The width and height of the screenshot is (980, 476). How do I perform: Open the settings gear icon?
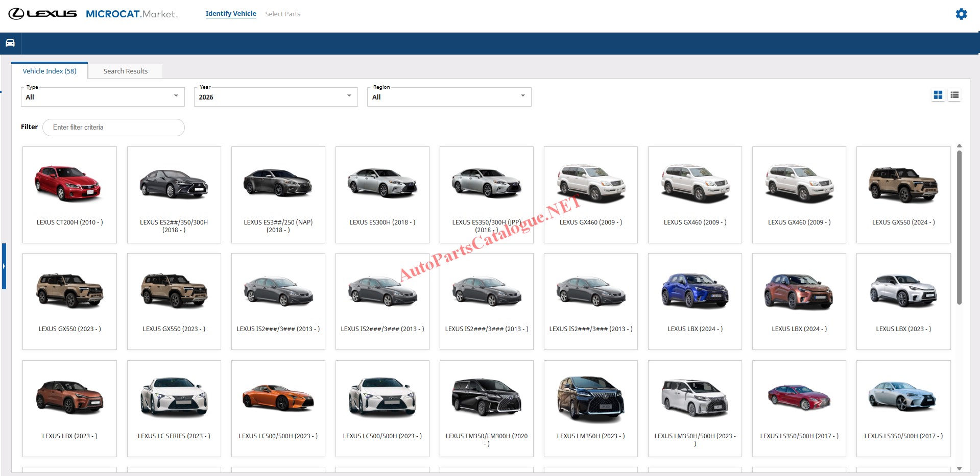[961, 14]
